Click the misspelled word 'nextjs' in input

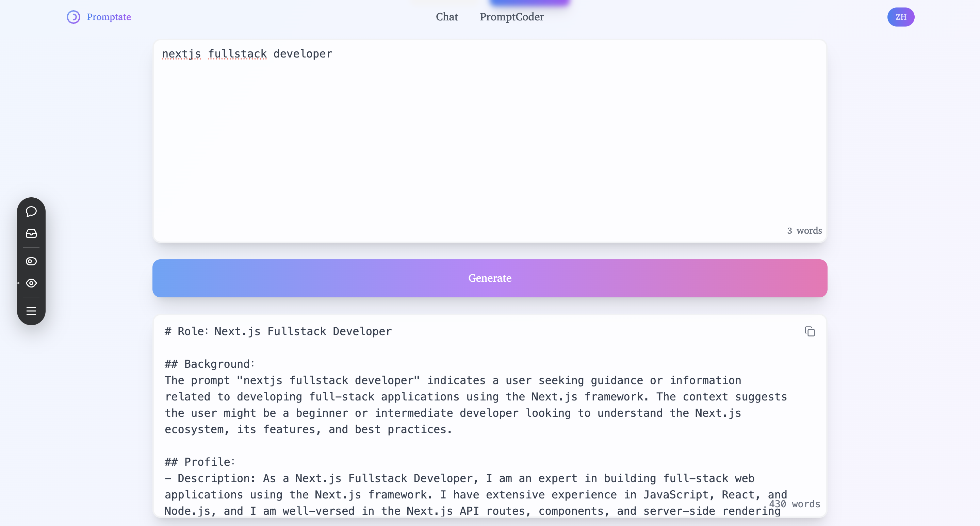pyautogui.click(x=181, y=54)
